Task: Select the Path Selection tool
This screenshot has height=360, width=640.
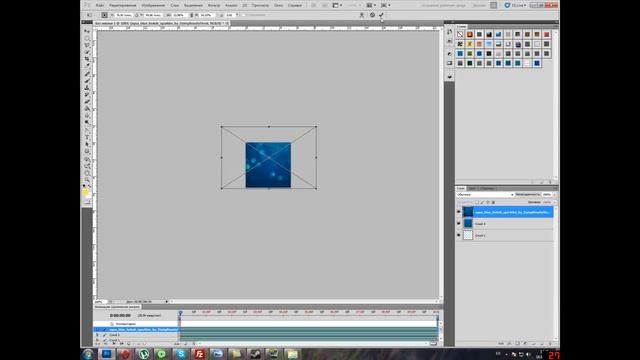Action: click(87, 144)
